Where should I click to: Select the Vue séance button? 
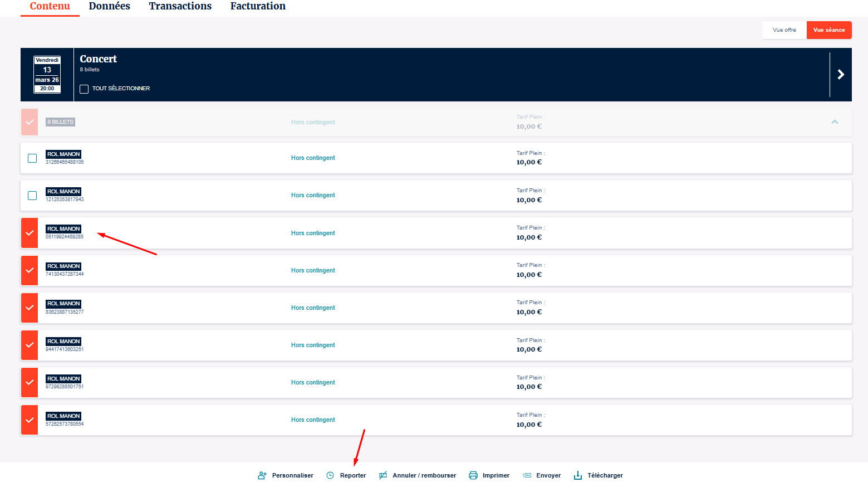tap(828, 30)
